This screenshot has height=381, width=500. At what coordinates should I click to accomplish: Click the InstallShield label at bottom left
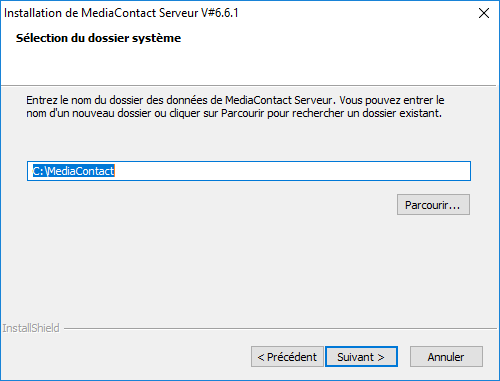pyautogui.click(x=31, y=328)
